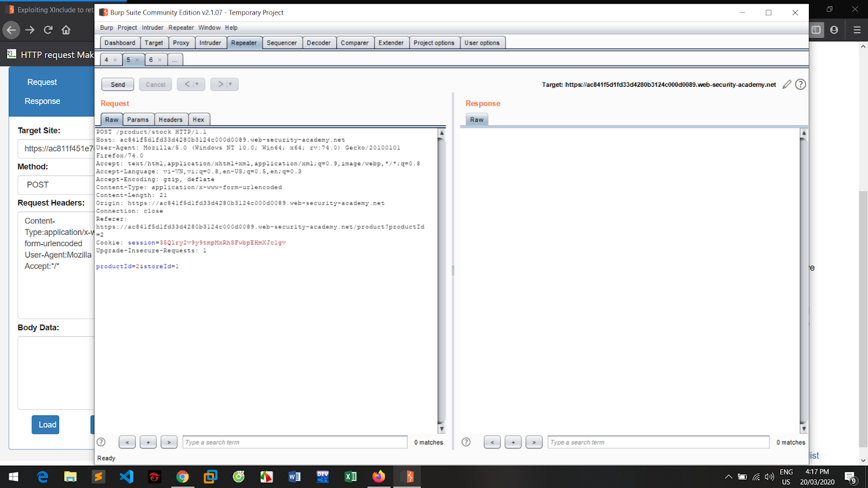Click request search help icon
The image size is (868, 488).
point(101,442)
